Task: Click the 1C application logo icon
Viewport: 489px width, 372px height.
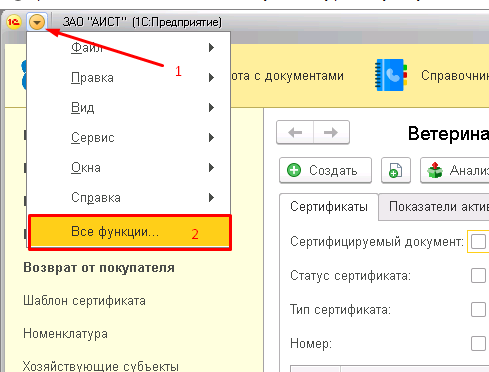Action: click(x=14, y=22)
